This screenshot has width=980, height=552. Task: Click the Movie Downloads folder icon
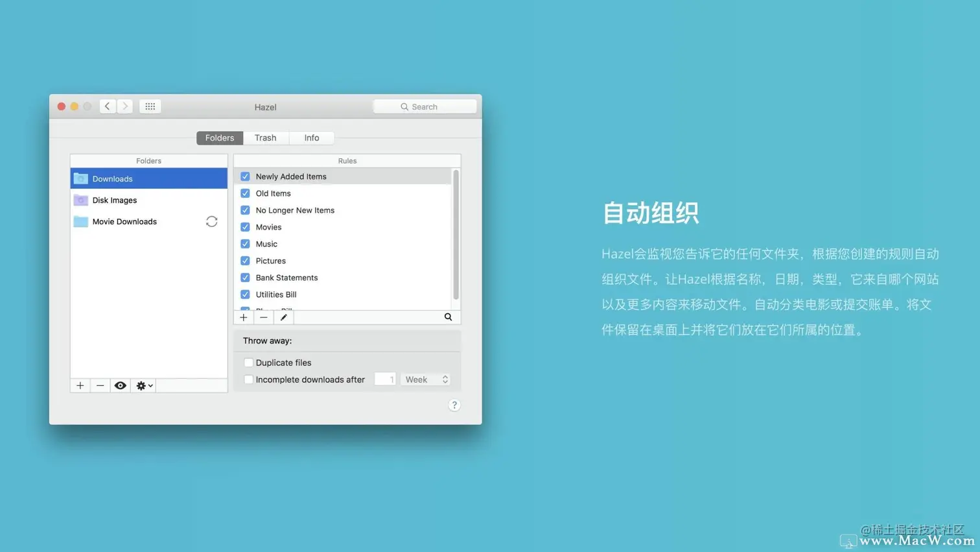click(x=80, y=221)
